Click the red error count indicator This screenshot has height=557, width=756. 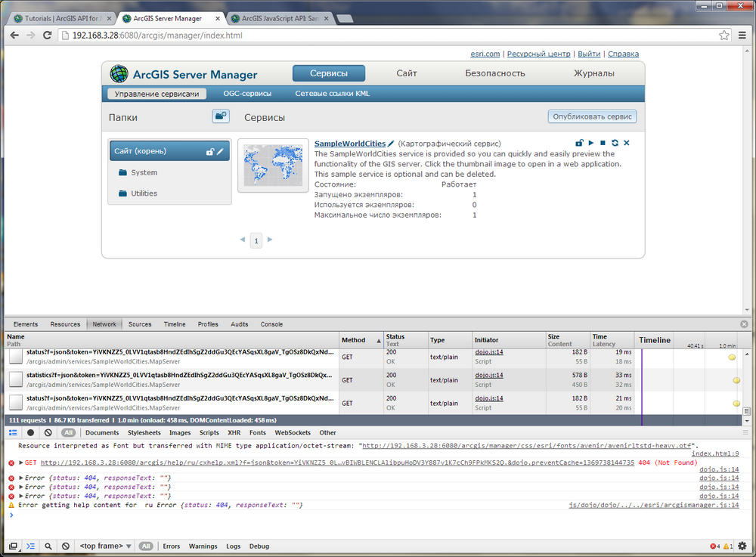(715, 546)
